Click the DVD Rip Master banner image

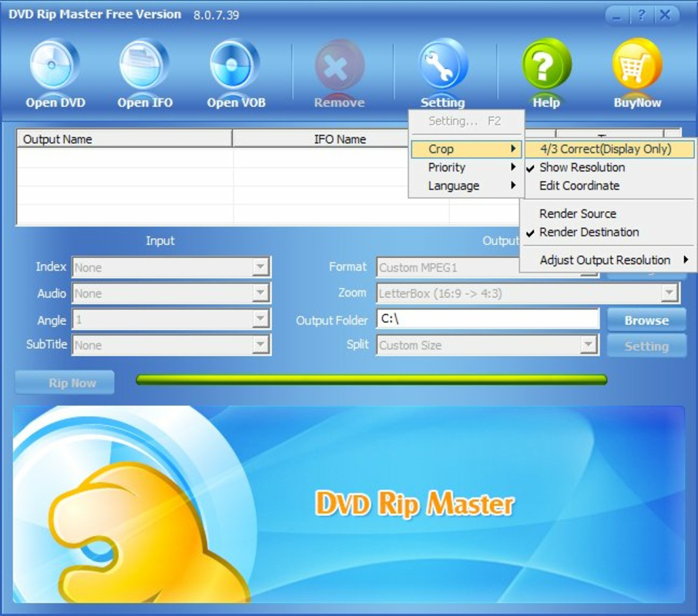(348, 504)
